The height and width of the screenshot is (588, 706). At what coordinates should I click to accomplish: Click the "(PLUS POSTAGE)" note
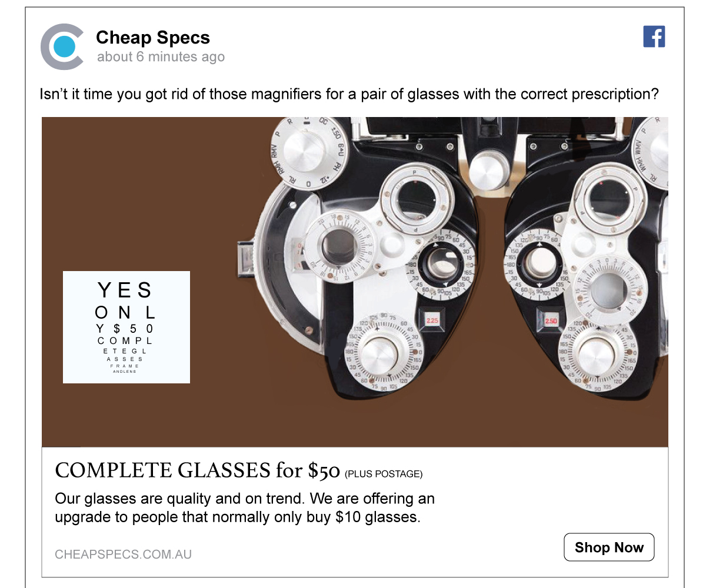coord(384,474)
